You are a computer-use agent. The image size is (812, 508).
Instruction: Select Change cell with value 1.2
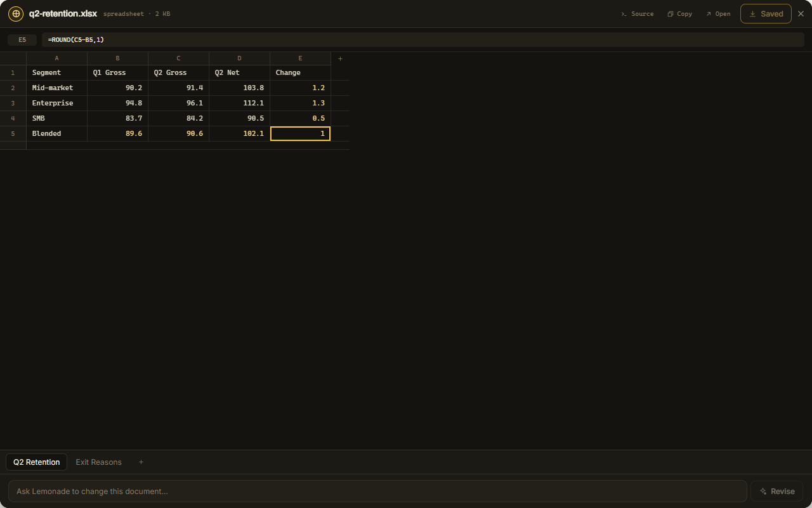tap(300, 88)
